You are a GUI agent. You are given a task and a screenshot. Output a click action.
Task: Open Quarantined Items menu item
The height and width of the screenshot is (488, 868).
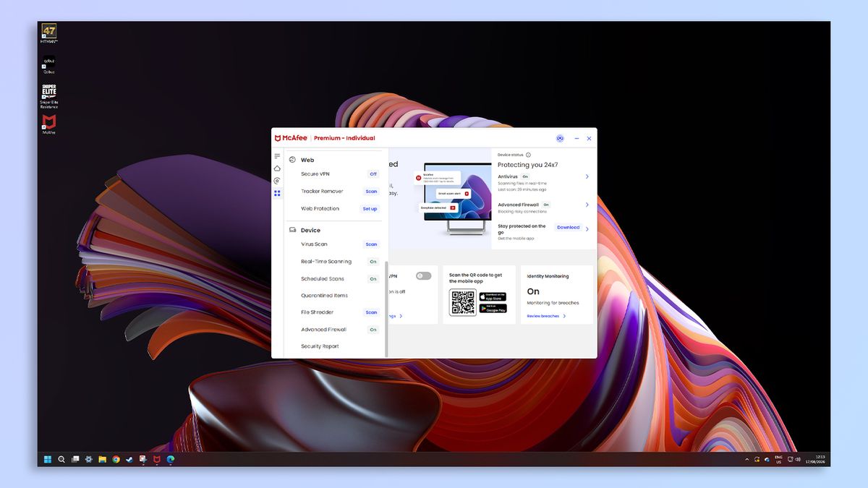pos(324,296)
